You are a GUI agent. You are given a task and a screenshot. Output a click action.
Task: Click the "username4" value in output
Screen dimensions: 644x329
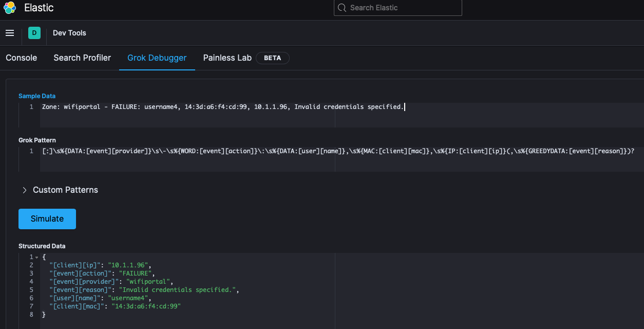(x=128, y=298)
